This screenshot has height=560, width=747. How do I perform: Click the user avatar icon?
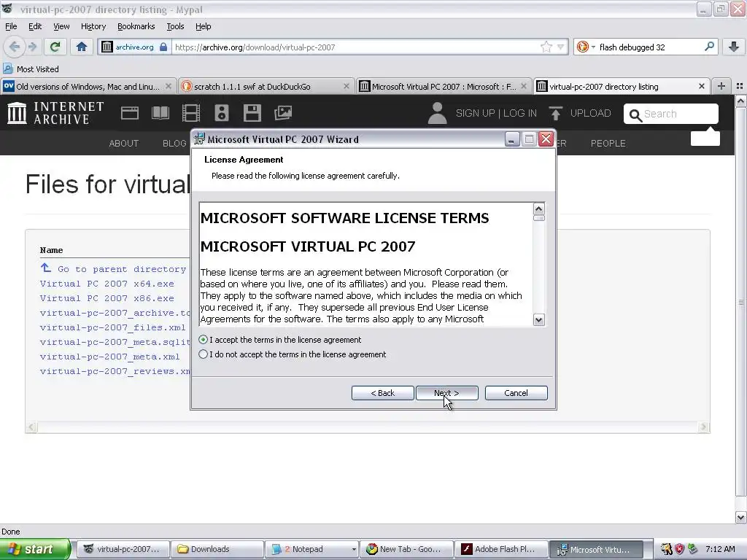(x=437, y=113)
